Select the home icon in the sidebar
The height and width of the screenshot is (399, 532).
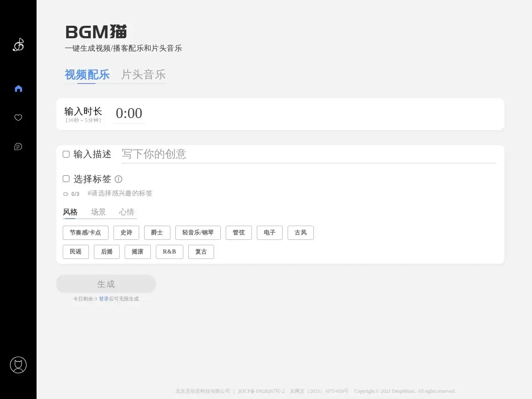tap(18, 88)
